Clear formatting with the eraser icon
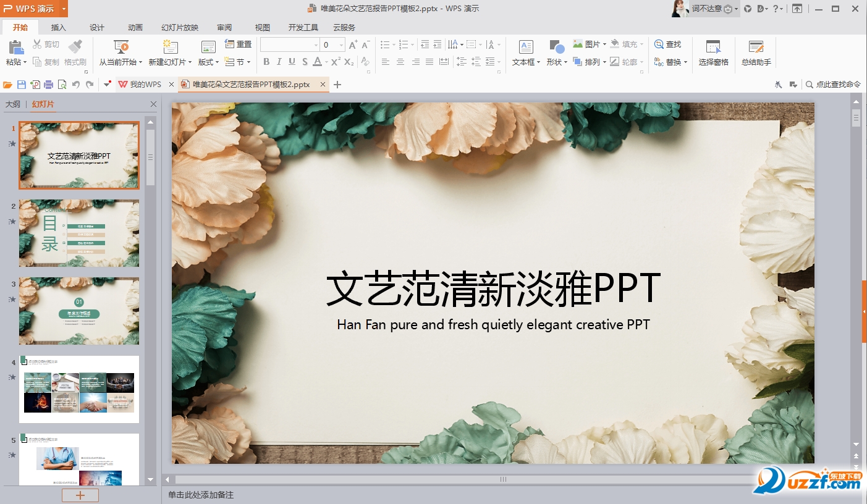 (365, 62)
